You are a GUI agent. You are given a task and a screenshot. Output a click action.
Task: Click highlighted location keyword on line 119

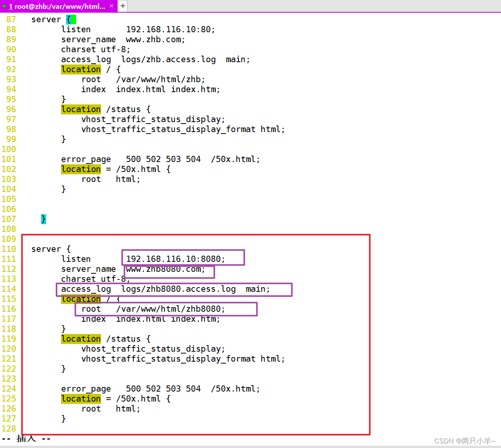coord(81,339)
